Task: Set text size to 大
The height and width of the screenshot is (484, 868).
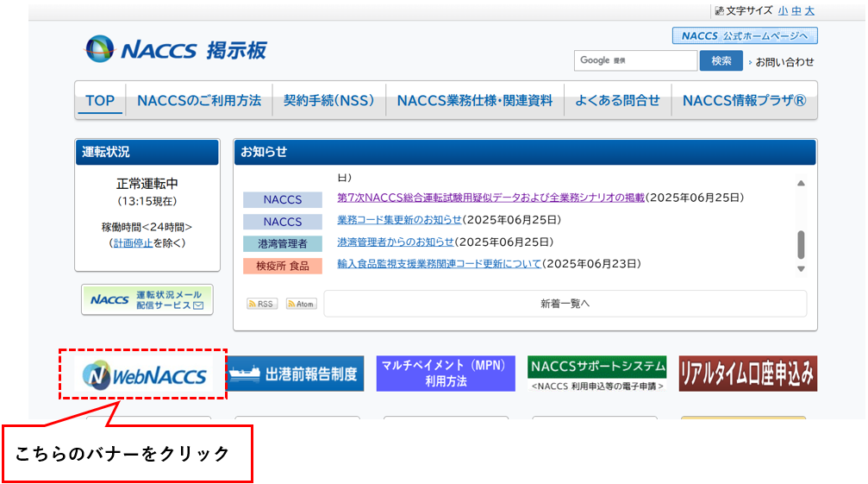Action: click(809, 11)
